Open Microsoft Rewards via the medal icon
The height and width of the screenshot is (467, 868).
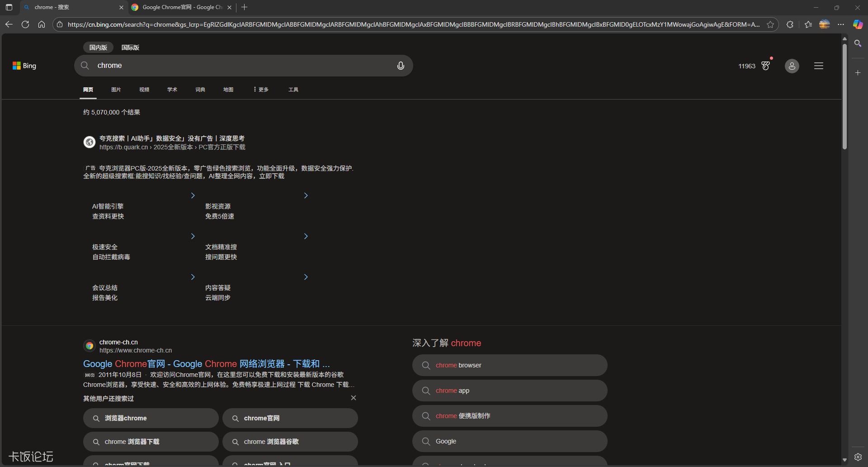click(765, 66)
